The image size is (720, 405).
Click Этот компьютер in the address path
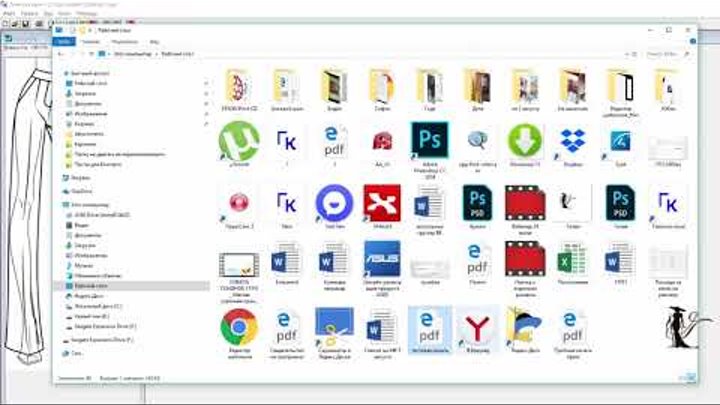132,54
